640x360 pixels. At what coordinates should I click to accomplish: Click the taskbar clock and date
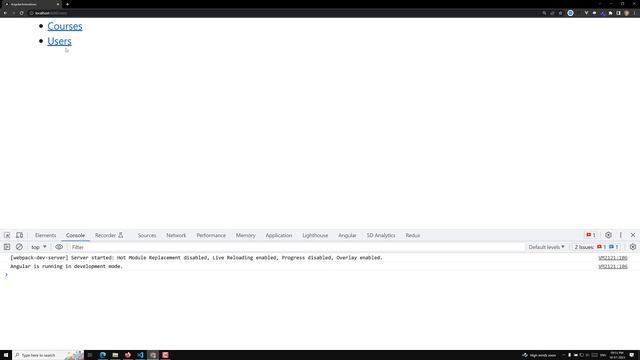click(617, 355)
